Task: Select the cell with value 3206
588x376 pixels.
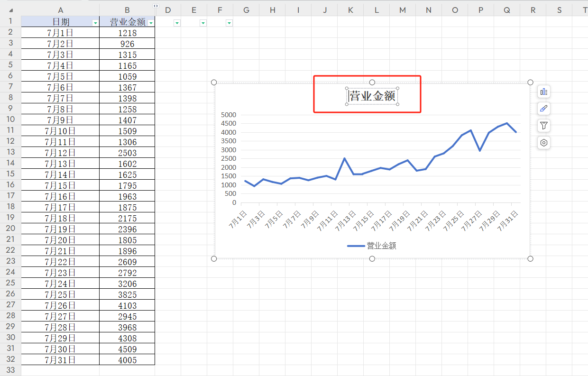Action: pyautogui.click(x=127, y=283)
